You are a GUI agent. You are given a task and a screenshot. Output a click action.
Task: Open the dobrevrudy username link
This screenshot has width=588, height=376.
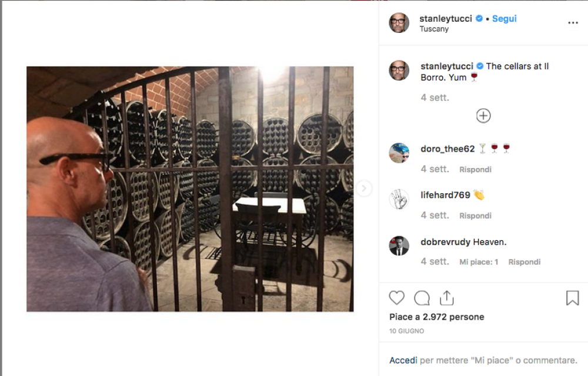click(x=445, y=242)
